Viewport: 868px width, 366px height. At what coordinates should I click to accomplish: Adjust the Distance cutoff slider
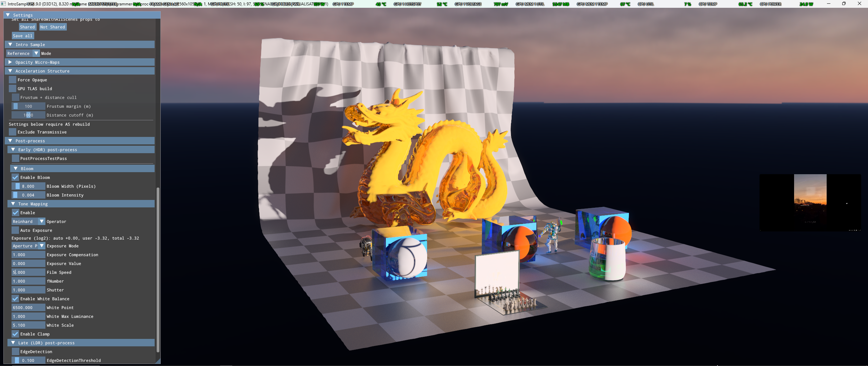(28, 115)
